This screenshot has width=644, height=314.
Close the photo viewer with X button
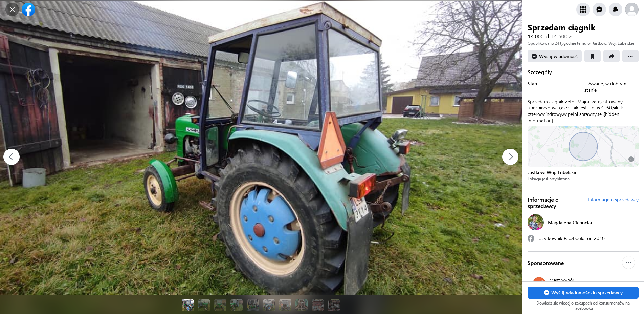[12, 9]
